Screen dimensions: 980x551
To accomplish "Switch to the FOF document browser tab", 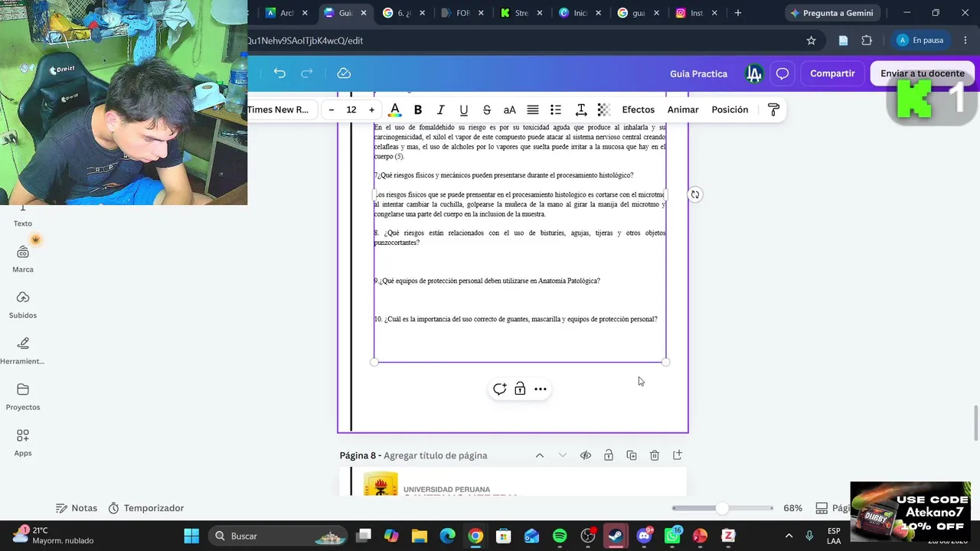I will click(456, 13).
